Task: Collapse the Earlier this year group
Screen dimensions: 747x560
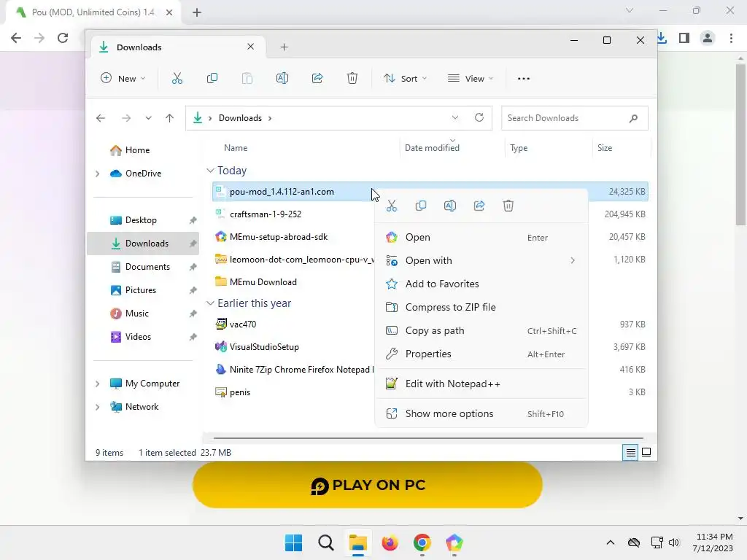Action: (210, 303)
